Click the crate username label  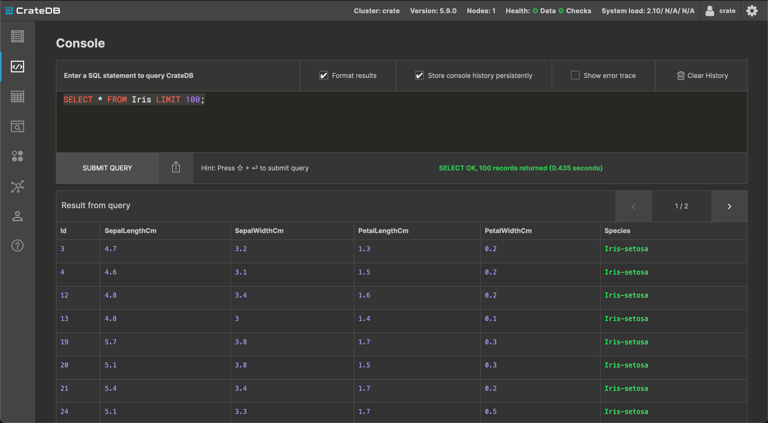[x=727, y=11]
